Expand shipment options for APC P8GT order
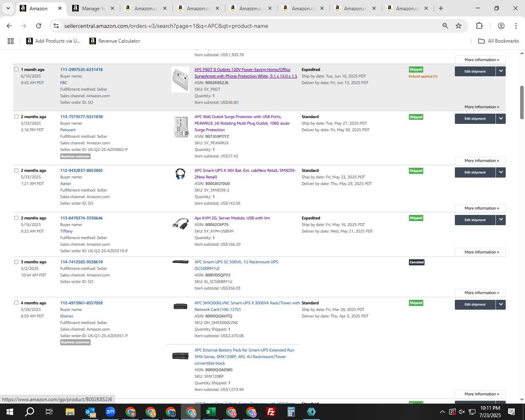The width and height of the screenshot is (525, 420). coord(501,71)
